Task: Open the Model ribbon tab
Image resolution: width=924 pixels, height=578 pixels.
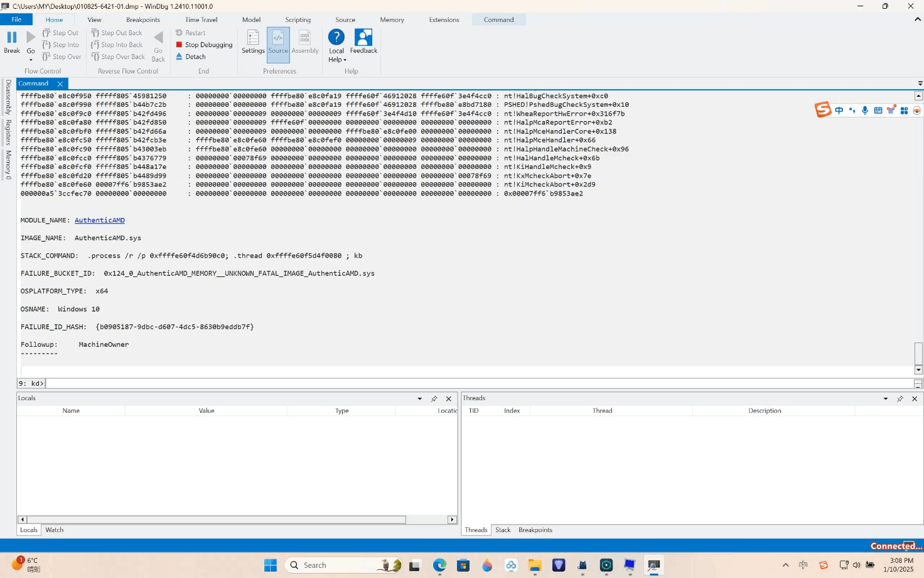Action: [251, 19]
